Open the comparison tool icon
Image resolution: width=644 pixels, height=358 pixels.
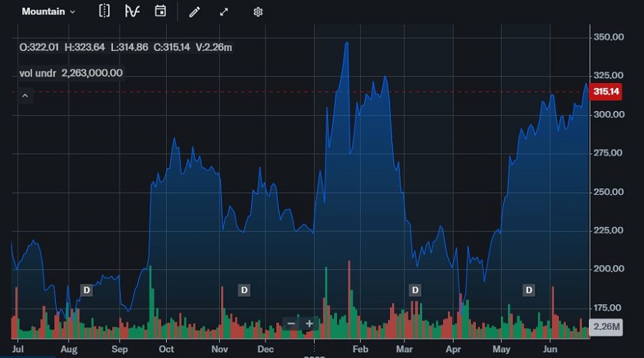[104, 11]
